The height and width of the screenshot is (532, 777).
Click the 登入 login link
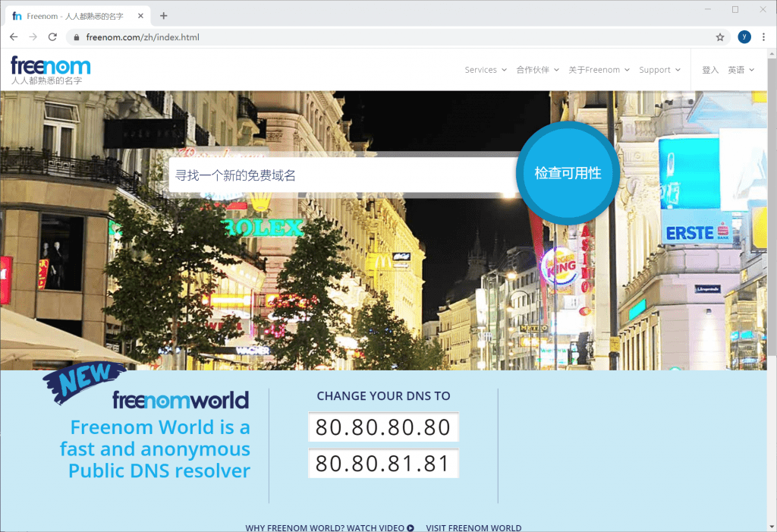click(x=710, y=70)
